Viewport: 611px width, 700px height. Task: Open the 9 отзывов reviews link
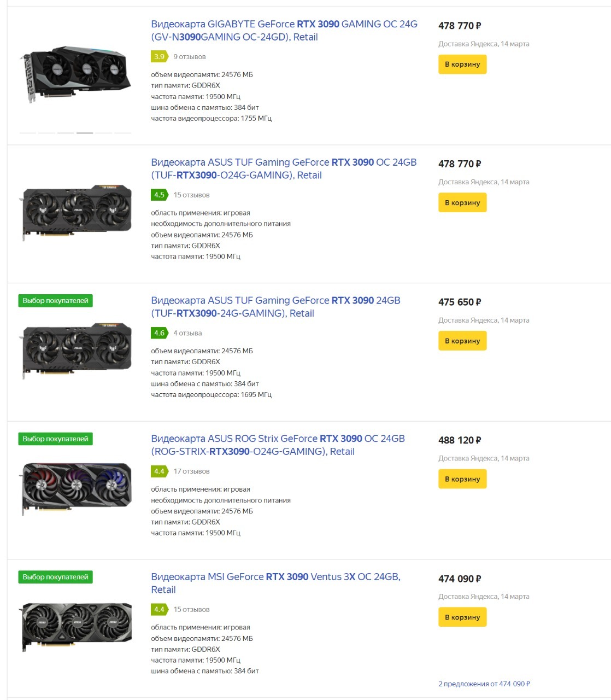(189, 57)
